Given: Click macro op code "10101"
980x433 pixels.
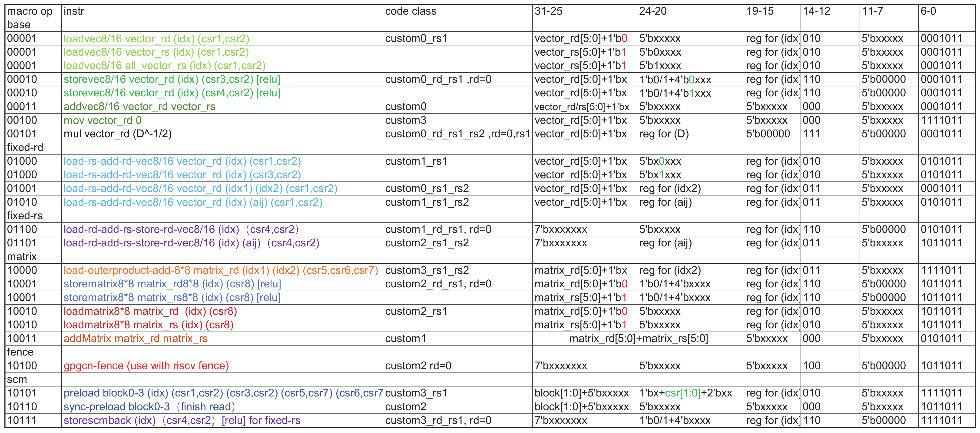Looking at the screenshot, I should coord(22,393).
